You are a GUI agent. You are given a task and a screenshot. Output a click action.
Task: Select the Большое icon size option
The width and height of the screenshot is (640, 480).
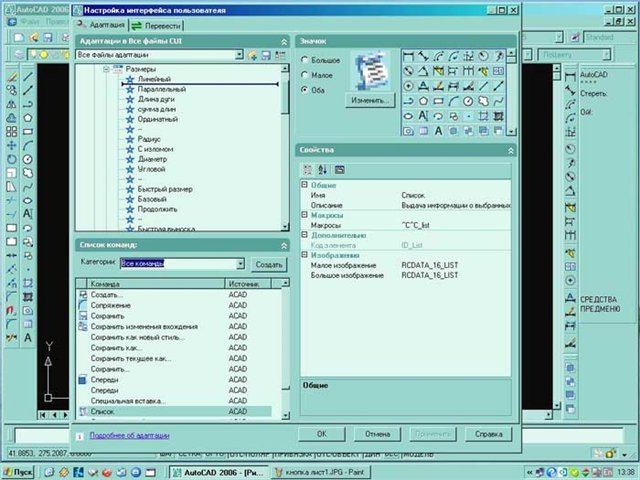(x=304, y=60)
